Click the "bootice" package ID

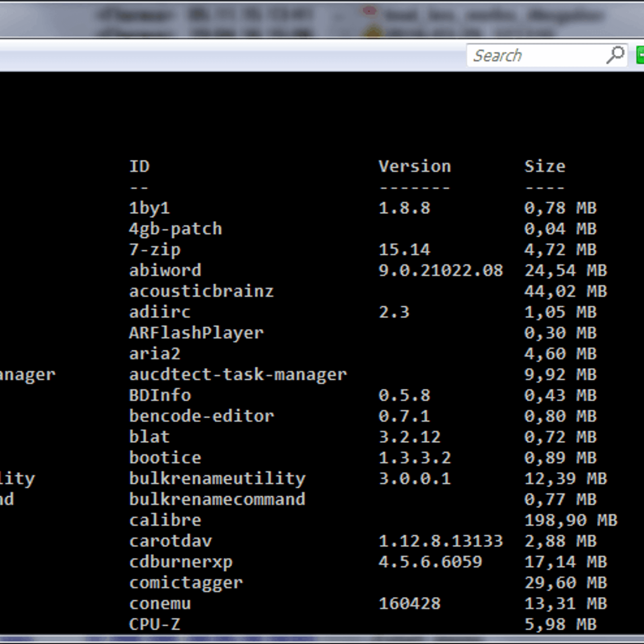[x=165, y=458]
